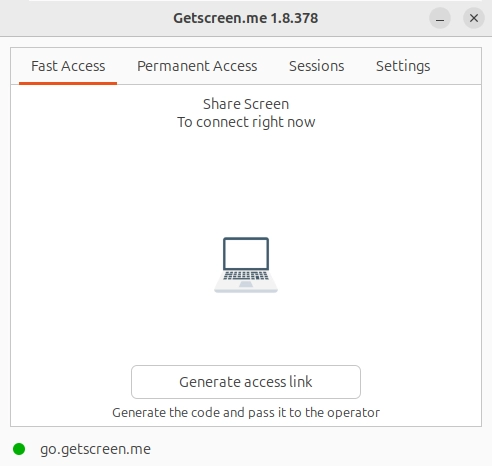Open the go.getscreen.me server address

click(95, 449)
